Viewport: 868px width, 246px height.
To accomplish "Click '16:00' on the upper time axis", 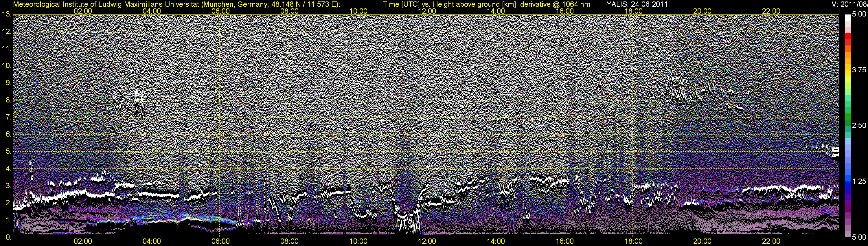I will pos(565,11).
